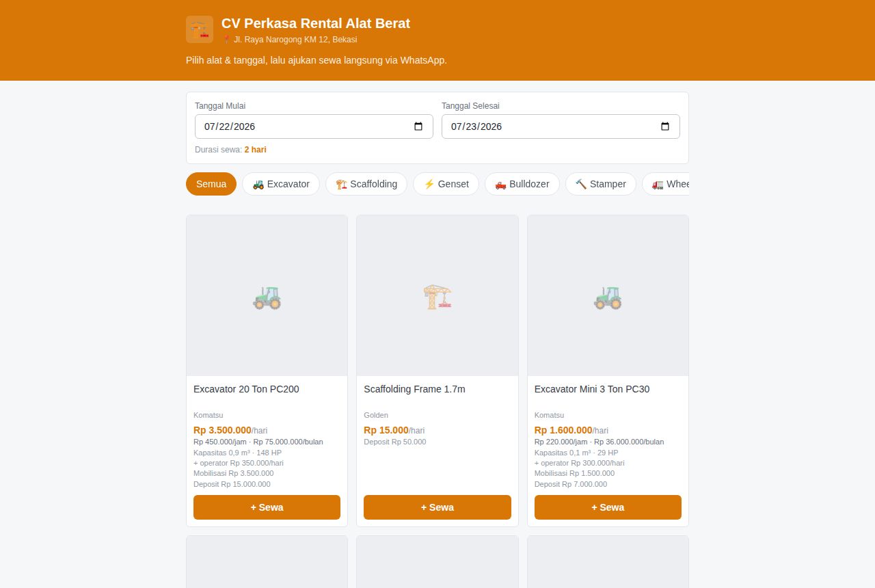Click the Tanggal Mulai date field
The image size is (875, 588).
click(314, 126)
